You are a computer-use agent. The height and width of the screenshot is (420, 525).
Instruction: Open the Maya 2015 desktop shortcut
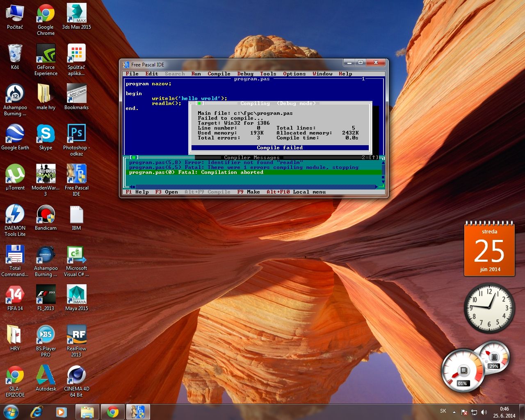click(x=76, y=295)
